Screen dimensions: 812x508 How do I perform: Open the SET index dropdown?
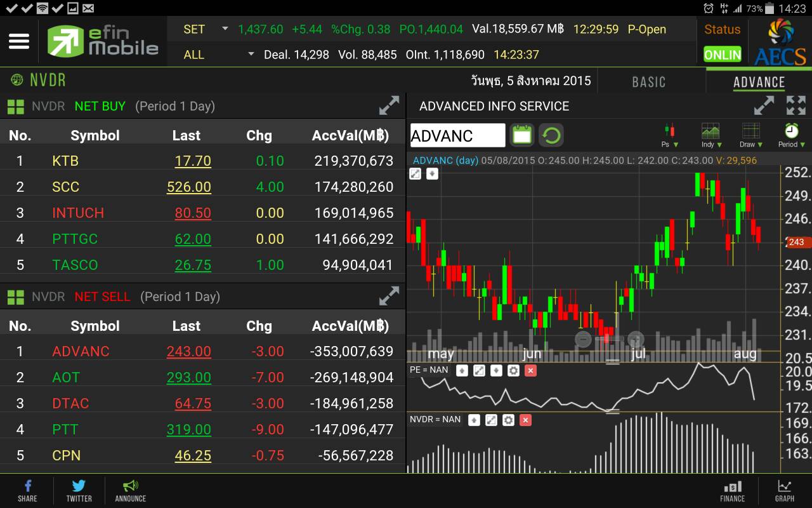tap(206, 29)
